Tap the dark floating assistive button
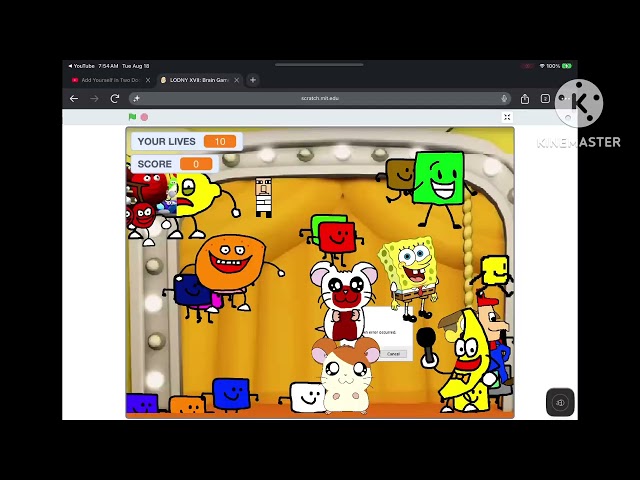The width and height of the screenshot is (640, 480). tap(560, 402)
